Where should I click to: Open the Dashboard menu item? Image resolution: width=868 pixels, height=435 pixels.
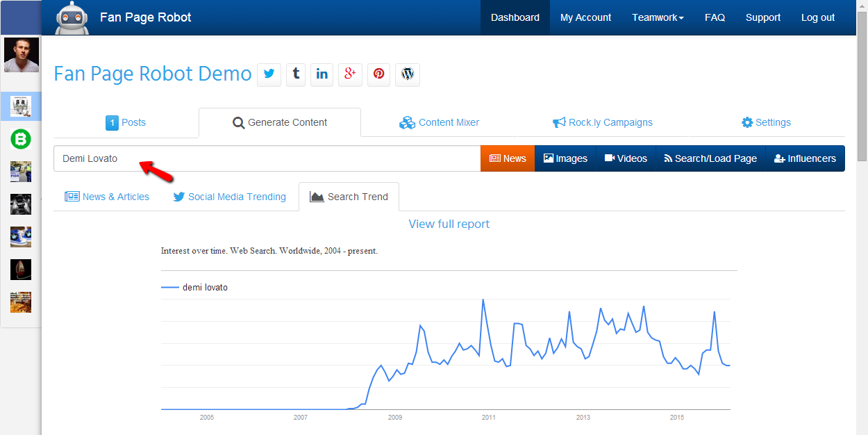click(x=515, y=17)
